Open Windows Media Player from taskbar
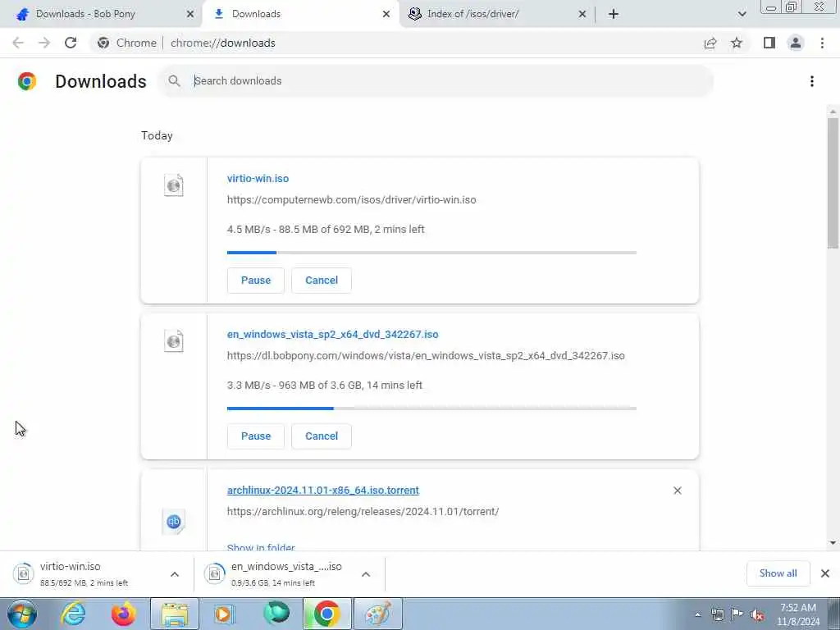Viewport: 840px width, 630px height. tap(225, 614)
